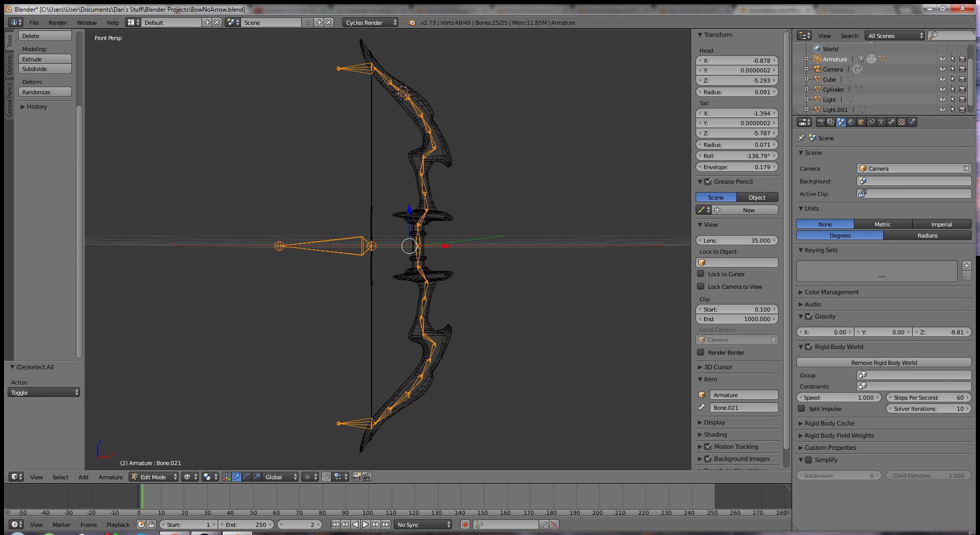Image resolution: width=980 pixels, height=535 pixels.
Task: Open the Cycles Render engine dropdown
Action: coord(371,22)
